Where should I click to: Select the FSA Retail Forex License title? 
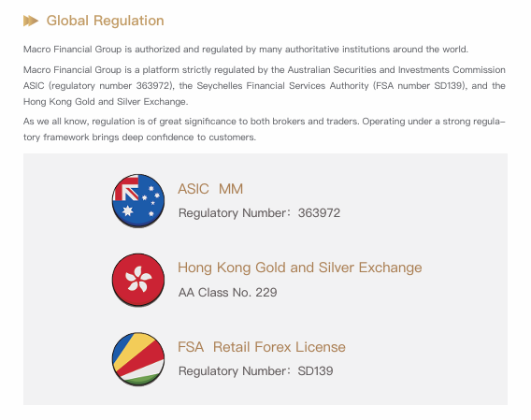point(262,347)
